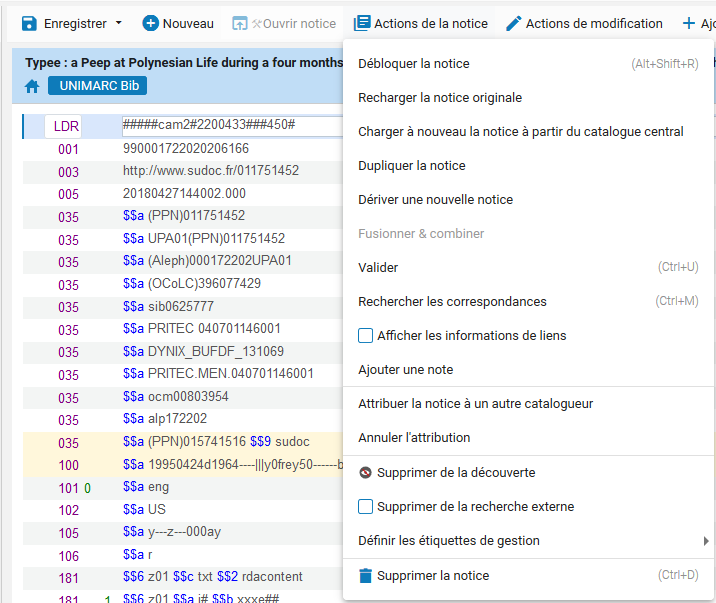Enable Afficher les informations de liens checkbox
This screenshot has width=716, height=603.
pos(366,336)
